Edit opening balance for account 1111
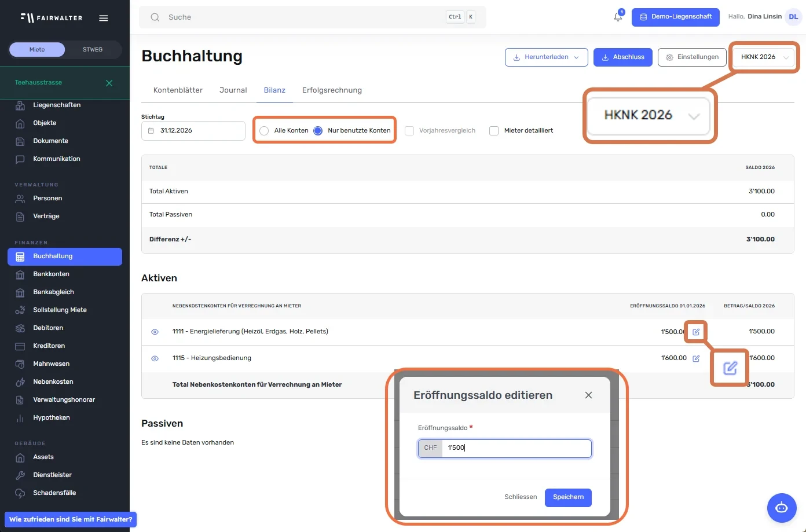 [x=696, y=332]
